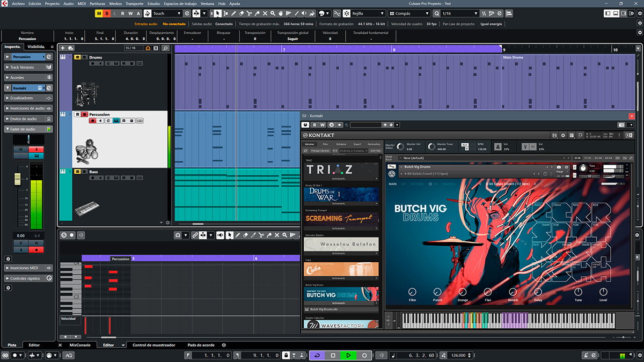The image size is (644, 362).
Task: Mute the Bass track
Action: (x=77, y=172)
